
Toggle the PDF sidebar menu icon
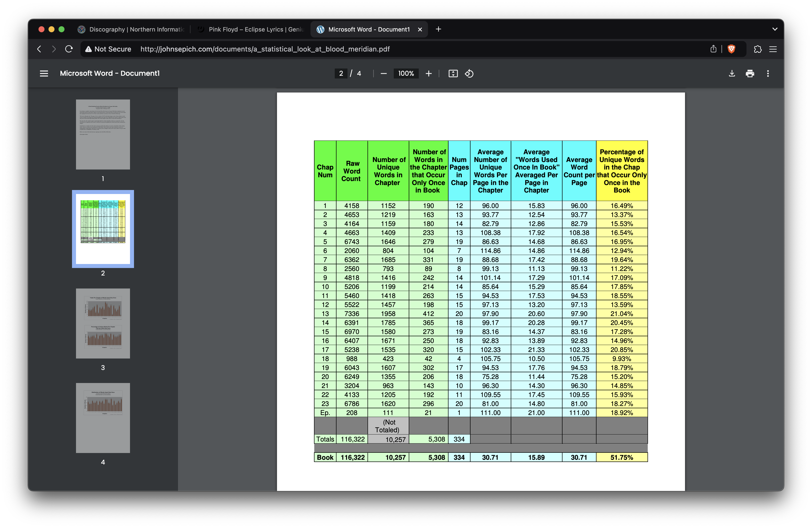[x=44, y=73]
